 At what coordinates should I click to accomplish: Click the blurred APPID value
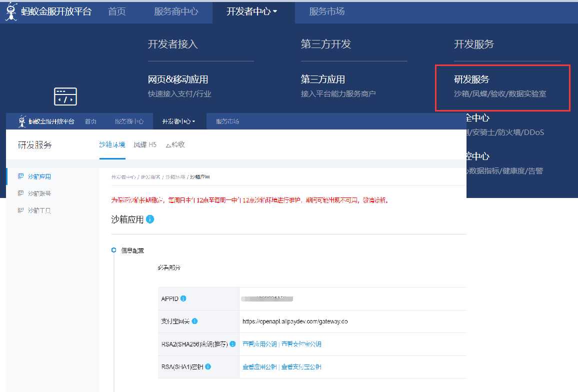[x=267, y=298]
